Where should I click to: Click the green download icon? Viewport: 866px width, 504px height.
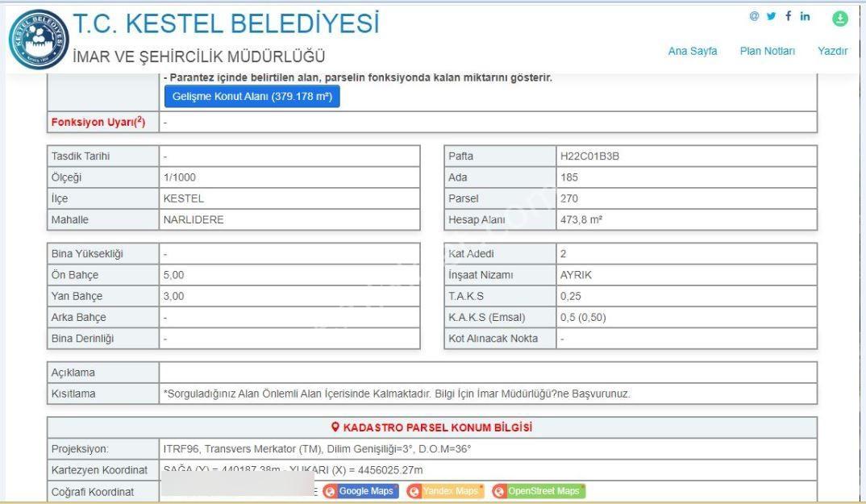839,19
